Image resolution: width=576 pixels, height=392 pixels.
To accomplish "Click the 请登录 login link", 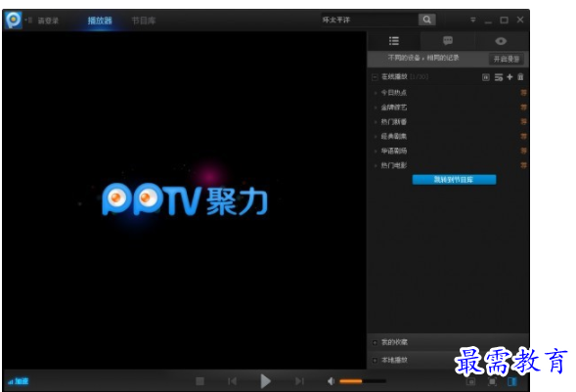I will click(48, 21).
